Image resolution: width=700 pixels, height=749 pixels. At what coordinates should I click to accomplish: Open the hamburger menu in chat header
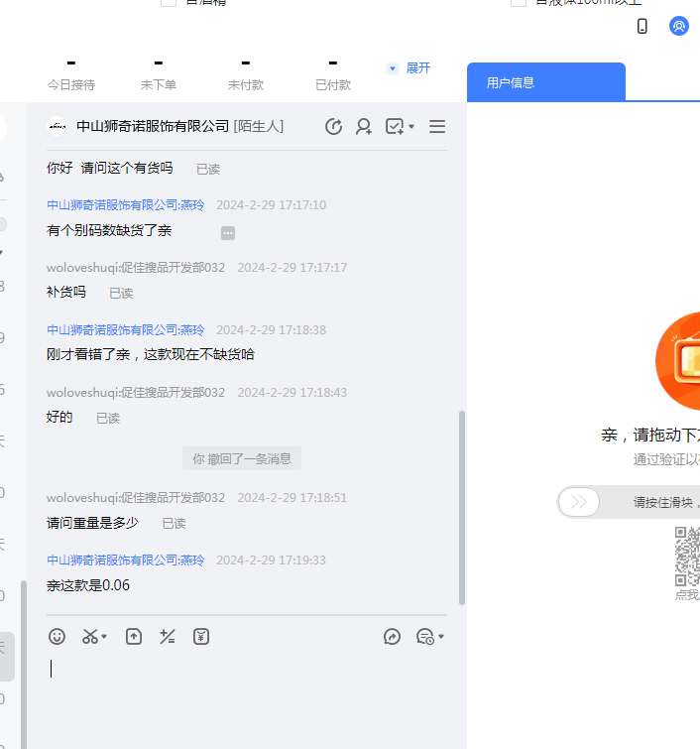(x=437, y=126)
